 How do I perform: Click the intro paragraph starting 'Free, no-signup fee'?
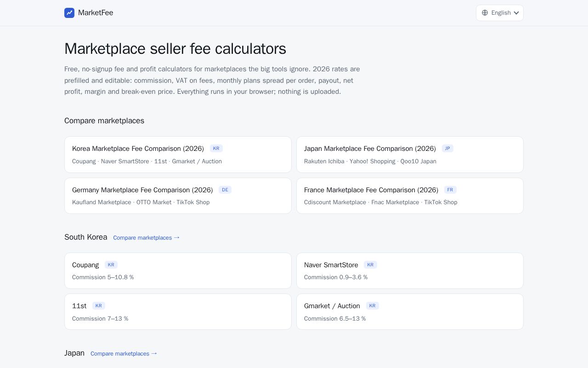[x=212, y=80]
